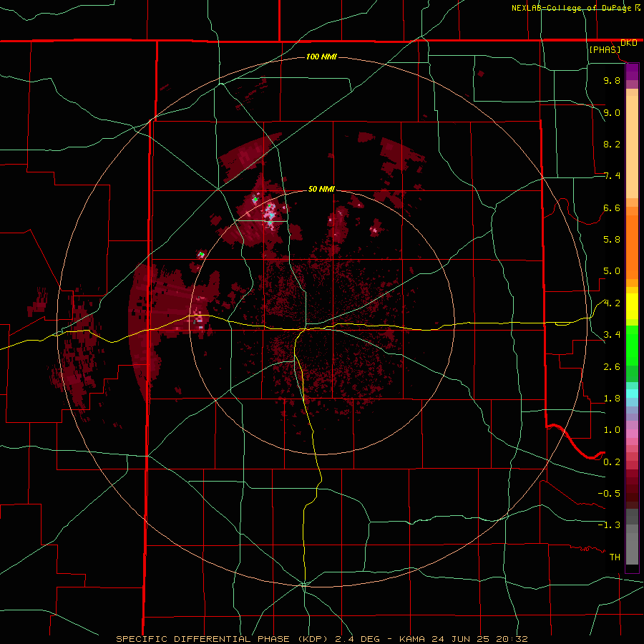Click the 50 NMI range ring label

[321, 189]
